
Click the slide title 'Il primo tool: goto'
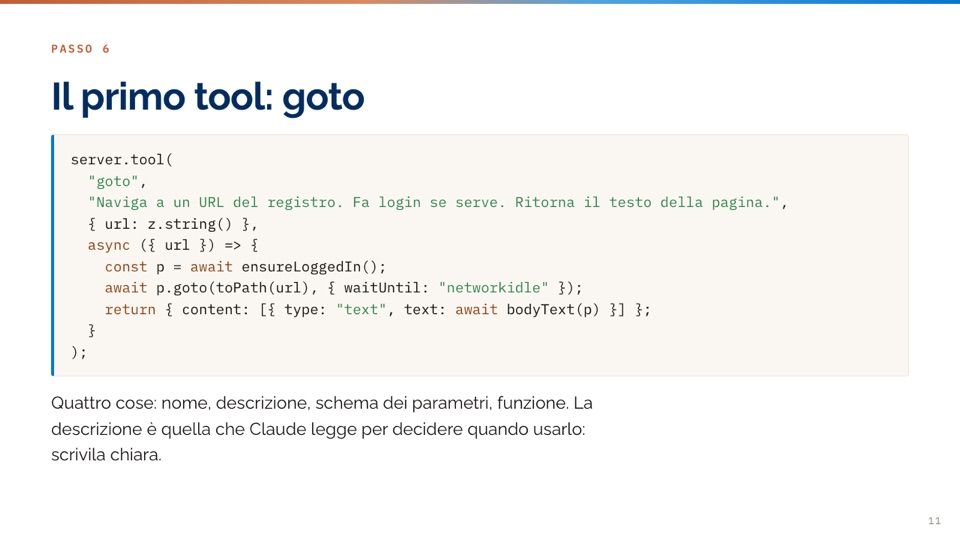point(208,97)
